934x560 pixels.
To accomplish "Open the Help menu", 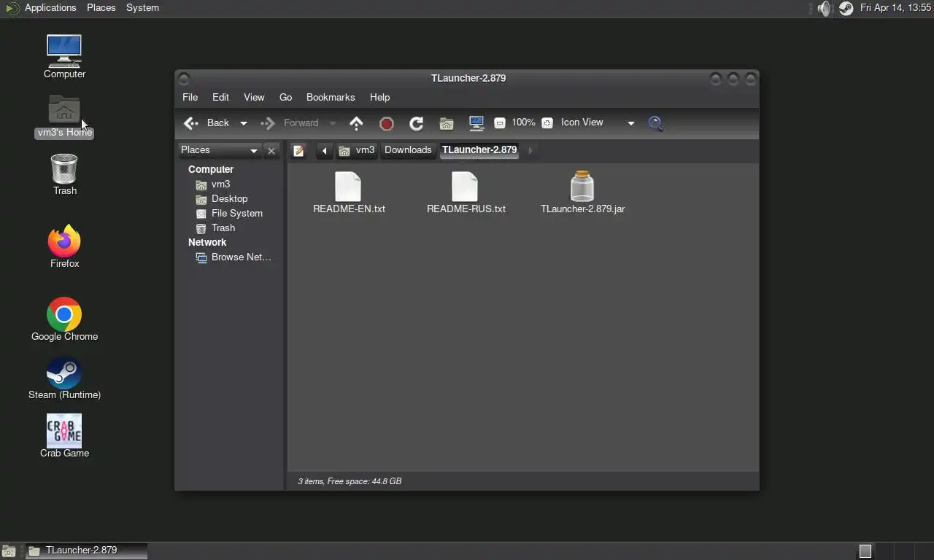I will (x=379, y=97).
